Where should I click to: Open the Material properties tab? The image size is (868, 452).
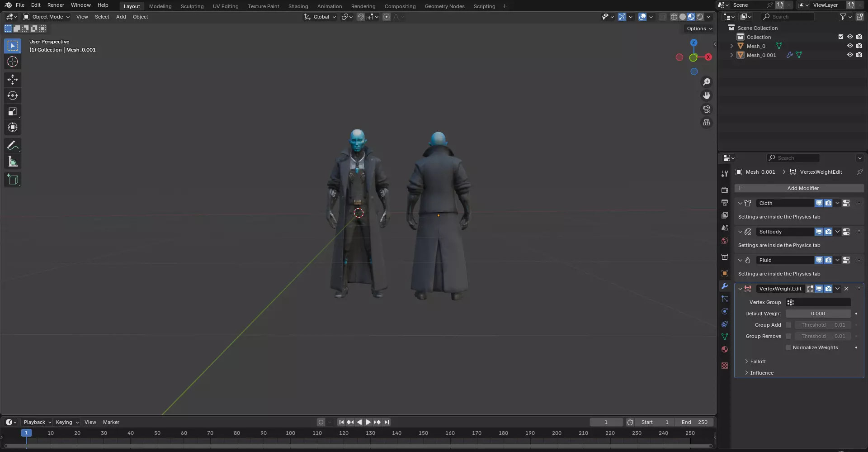point(725,349)
